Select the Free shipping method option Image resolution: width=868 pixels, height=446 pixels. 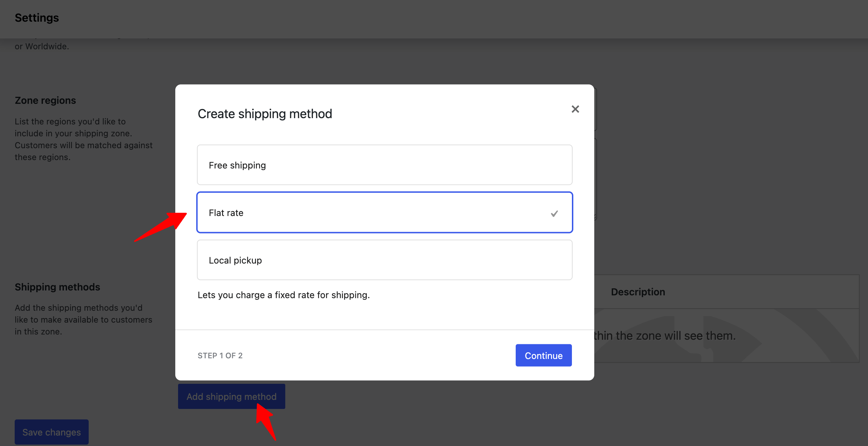(384, 165)
